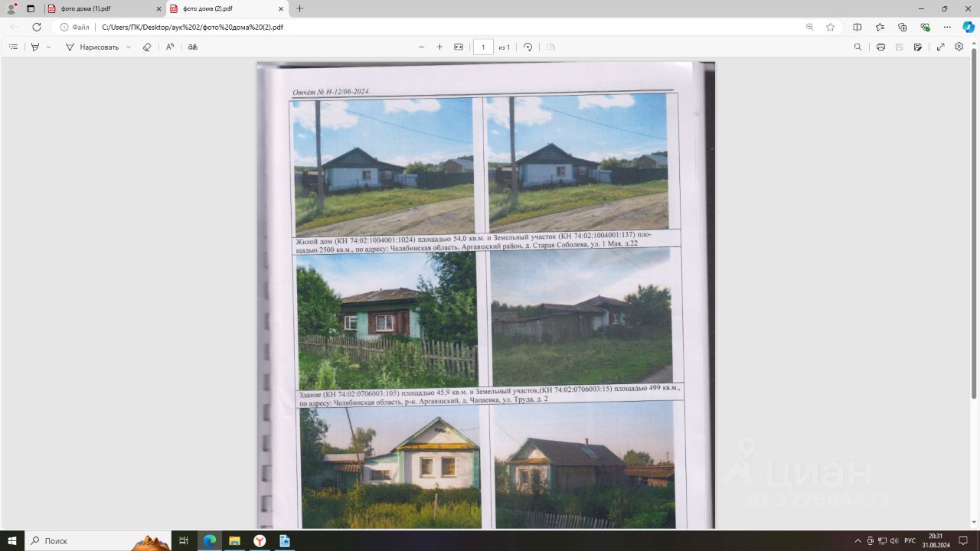Screen dimensions: 980x551
Task: Select the highlighter tool
Action: pos(34,47)
